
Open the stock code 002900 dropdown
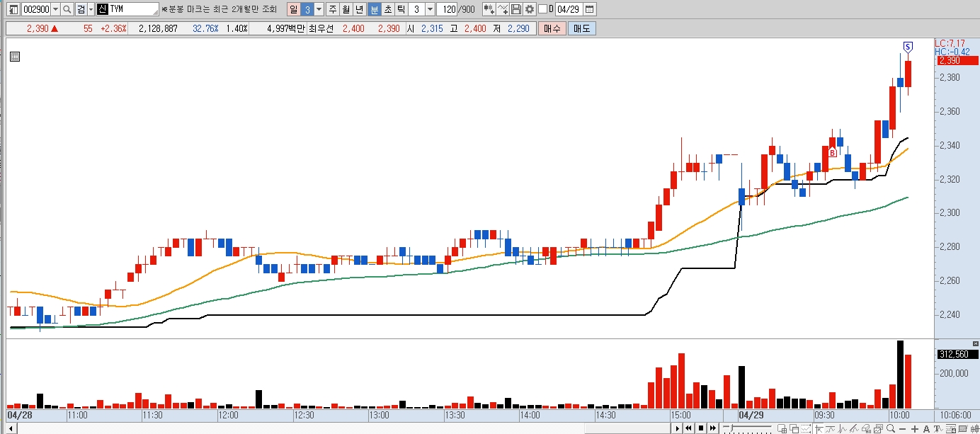(x=56, y=9)
